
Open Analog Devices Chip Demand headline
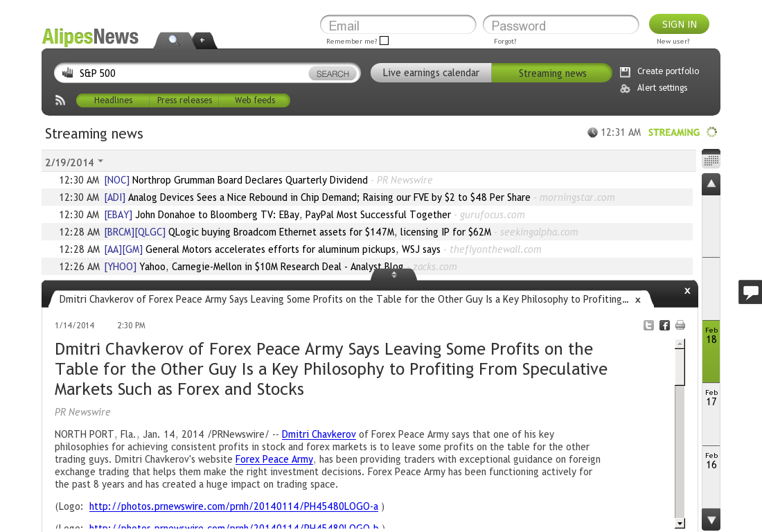(x=329, y=197)
